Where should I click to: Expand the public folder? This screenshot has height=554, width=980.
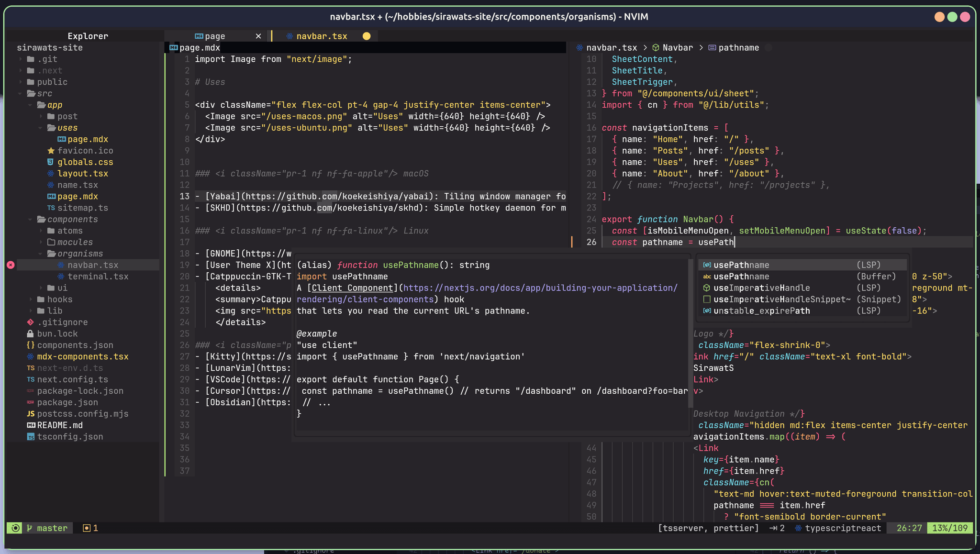tap(21, 82)
